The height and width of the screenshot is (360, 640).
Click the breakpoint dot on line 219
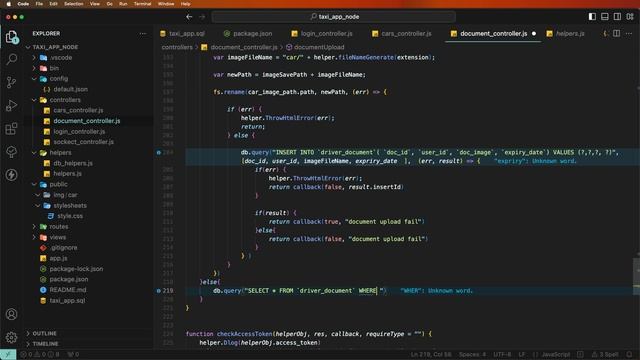pyautogui.click(x=159, y=291)
